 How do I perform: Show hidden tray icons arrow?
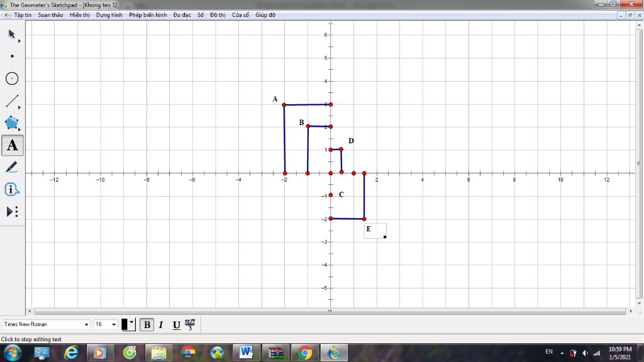point(562,353)
